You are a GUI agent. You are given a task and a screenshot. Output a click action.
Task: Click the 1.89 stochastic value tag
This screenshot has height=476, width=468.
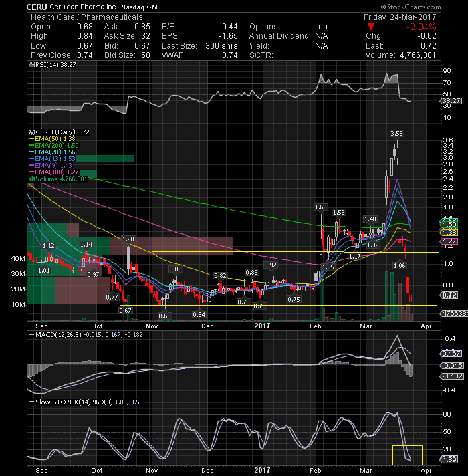coord(449,459)
